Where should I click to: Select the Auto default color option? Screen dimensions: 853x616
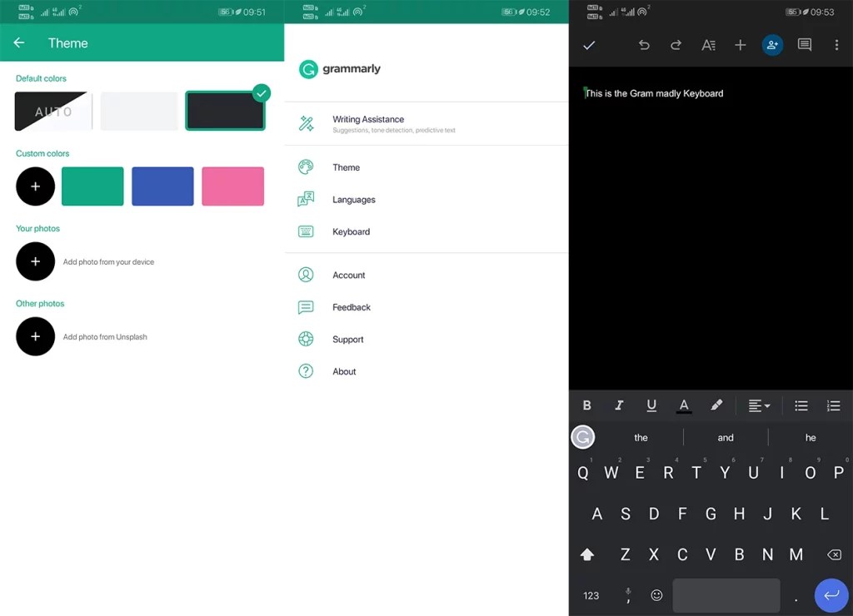pos(52,111)
